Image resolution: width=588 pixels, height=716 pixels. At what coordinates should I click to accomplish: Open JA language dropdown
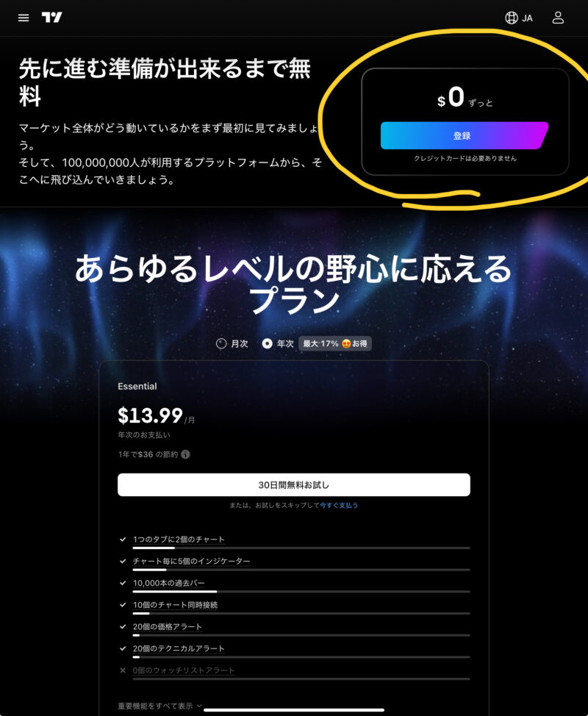[x=527, y=18]
